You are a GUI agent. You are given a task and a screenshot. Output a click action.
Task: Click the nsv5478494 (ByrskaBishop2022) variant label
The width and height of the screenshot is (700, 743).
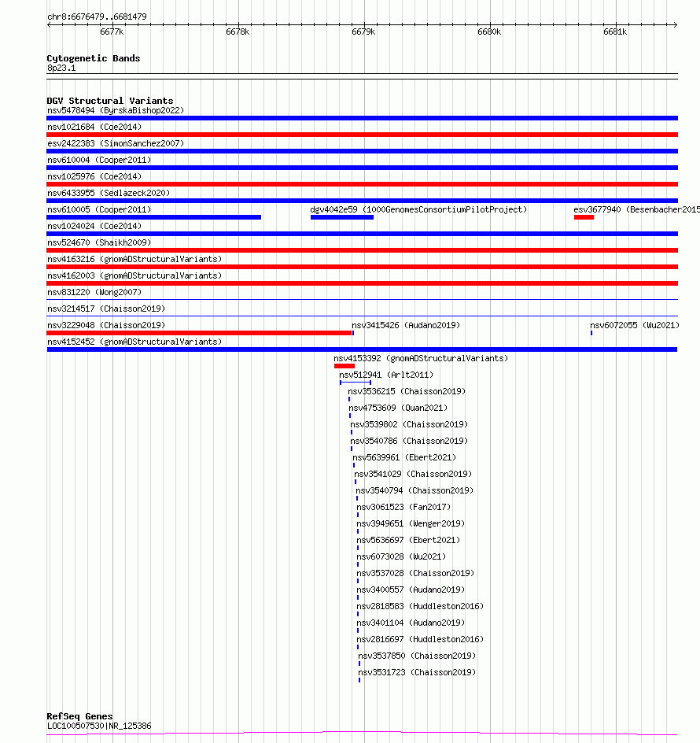pyautogui.click(x=116, y=110)
